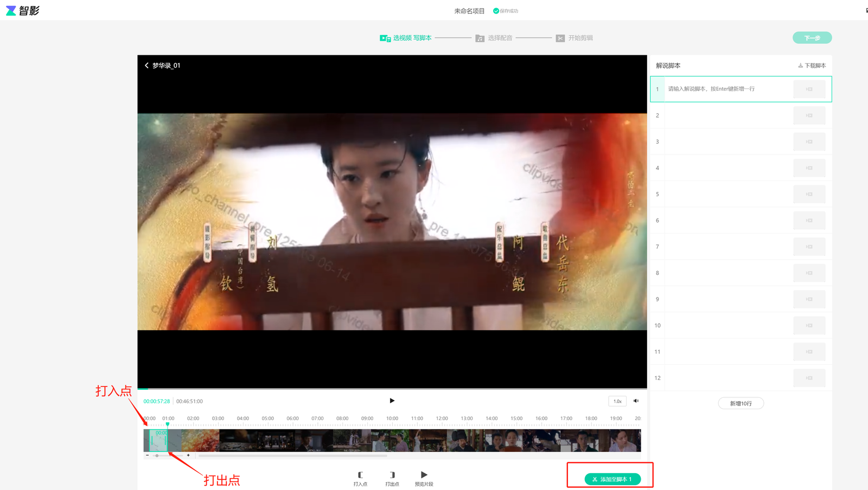Mute the preview with the volume icon
This screenshot has height=490, width=868.
tap(636, 401)
